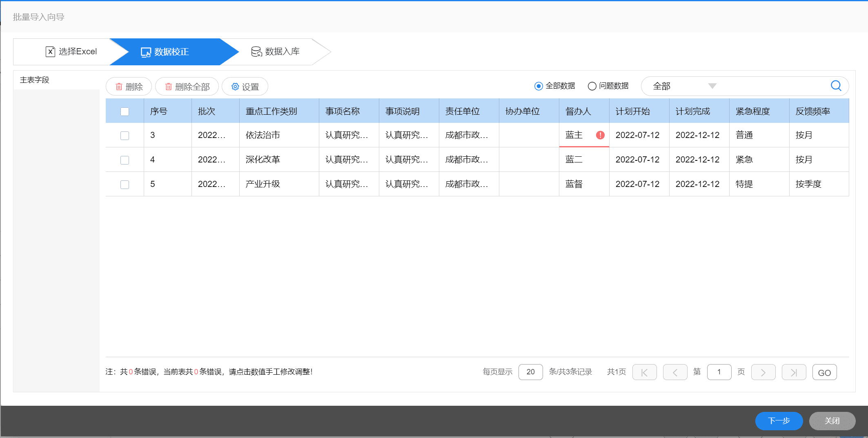This screenshot has height=438, width=868.
Task: Click the 反馈频率 column header
Action: point(819,111)
